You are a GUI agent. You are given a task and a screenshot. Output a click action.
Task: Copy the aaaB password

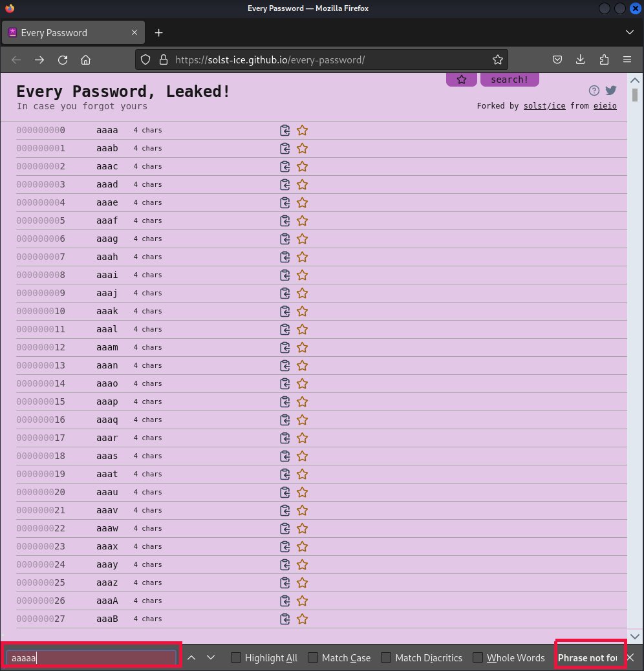tap(284, 619)
